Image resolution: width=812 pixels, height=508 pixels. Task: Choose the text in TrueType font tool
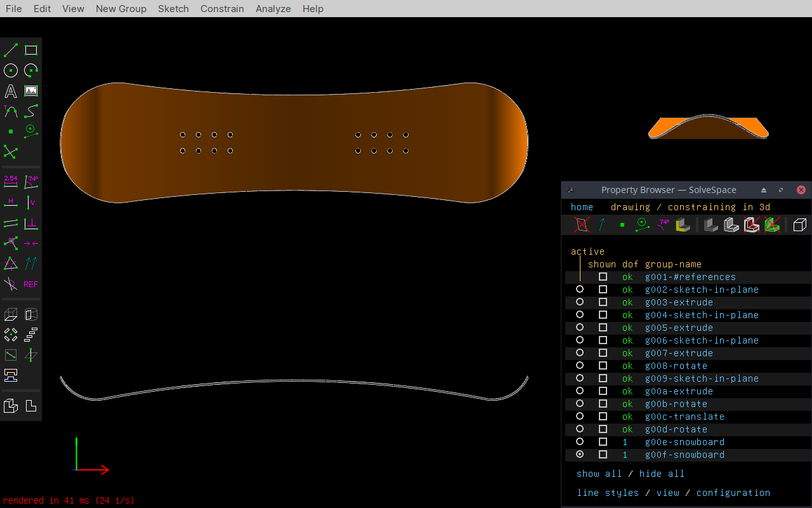click(11, 91)
